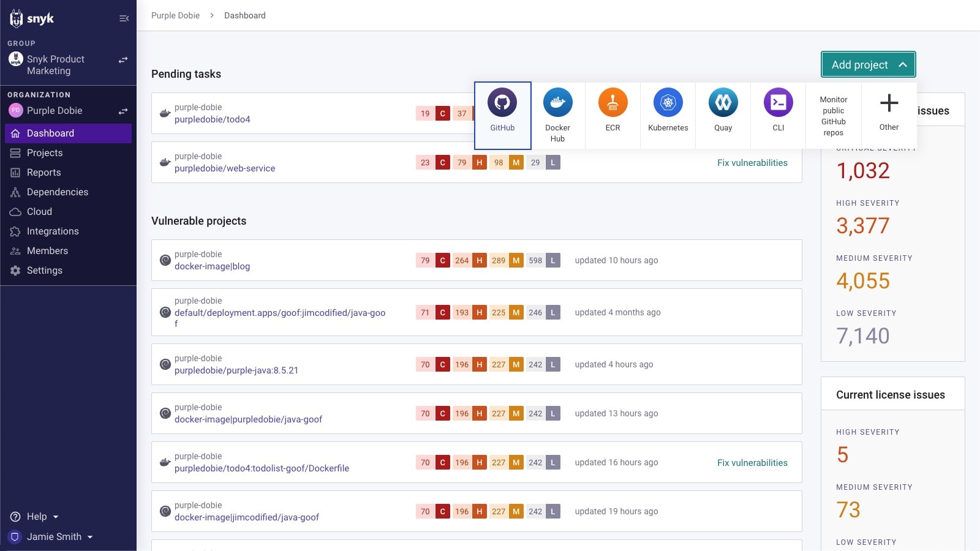Open docker-image|purpledobie/java-goof project
Viewport: 980px width, 551px height.
[248, 419]
